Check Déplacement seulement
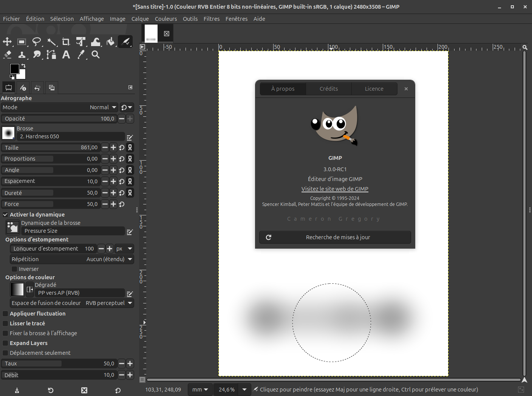532x396 pixels. pyautogui.click(x=5, y=353)
